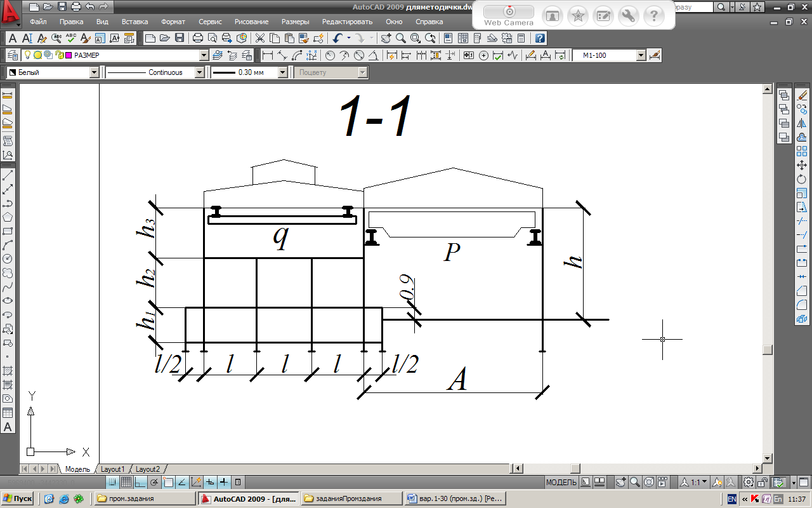This screenshot has width=812, height=508.
Task: Open the Размеры menu
Action: [296, 22]
